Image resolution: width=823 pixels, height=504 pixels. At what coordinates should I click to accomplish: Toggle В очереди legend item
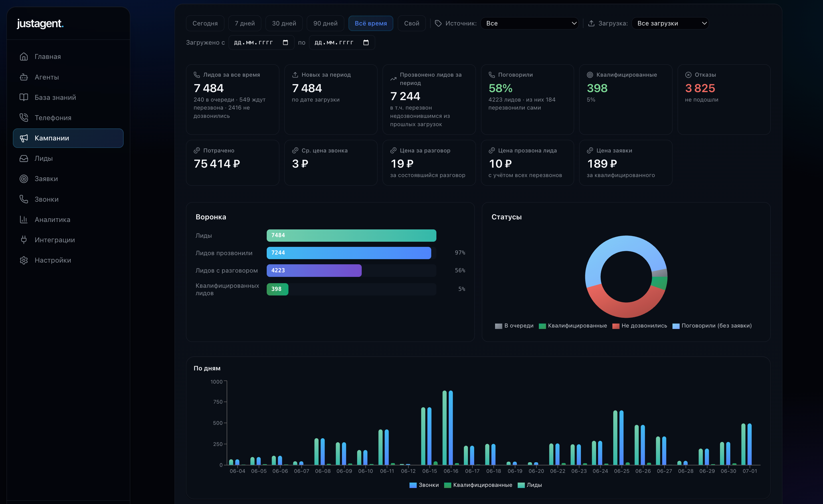[514, 326]
